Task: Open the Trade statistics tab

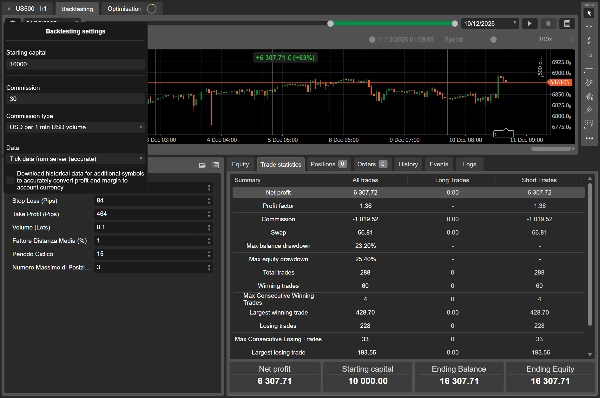Action: pyautogui.click(x=281, y=164)
